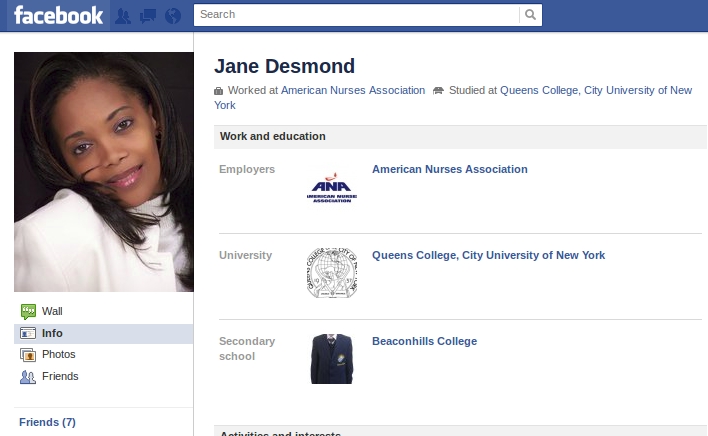Click the graduation icon beside Studied at

(438, 91)
